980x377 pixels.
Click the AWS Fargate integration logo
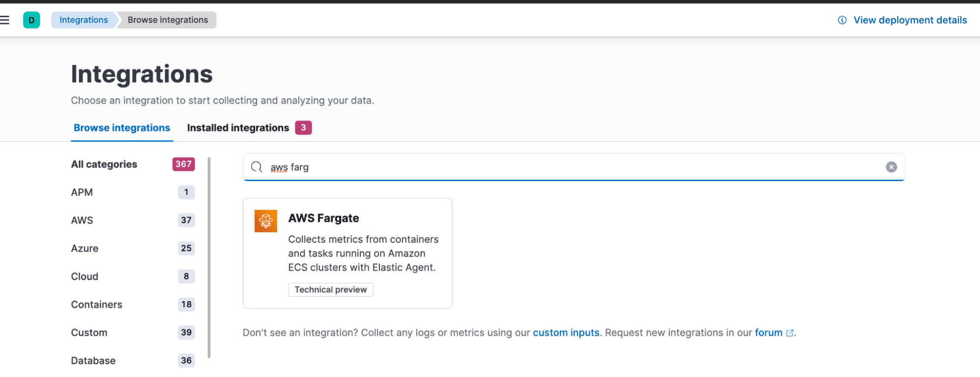click(266, 221)
